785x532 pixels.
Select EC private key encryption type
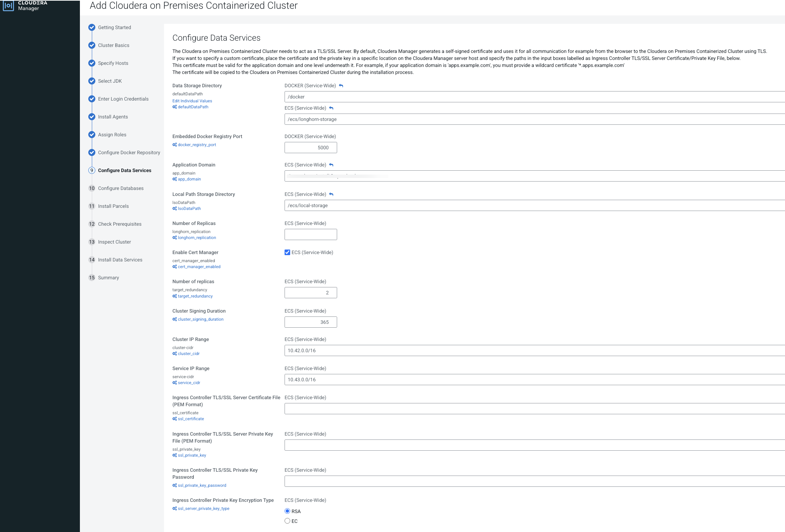(x=287, y=521)
